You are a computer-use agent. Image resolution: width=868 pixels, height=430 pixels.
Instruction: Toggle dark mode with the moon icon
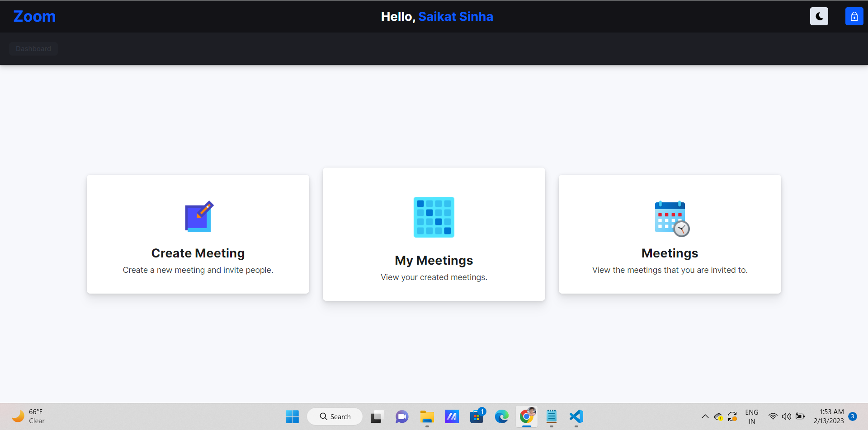(x=819, y=16)
